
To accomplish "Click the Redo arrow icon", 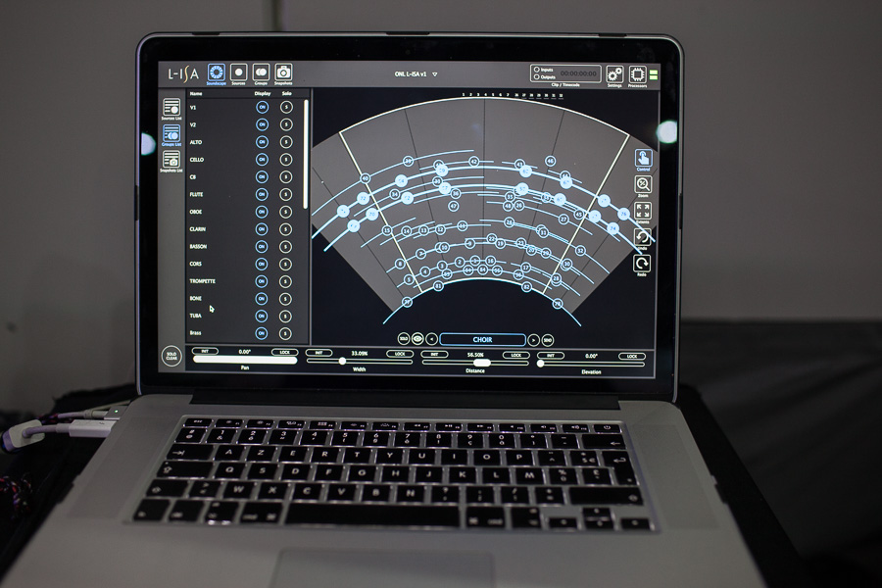I will (642, 264).
